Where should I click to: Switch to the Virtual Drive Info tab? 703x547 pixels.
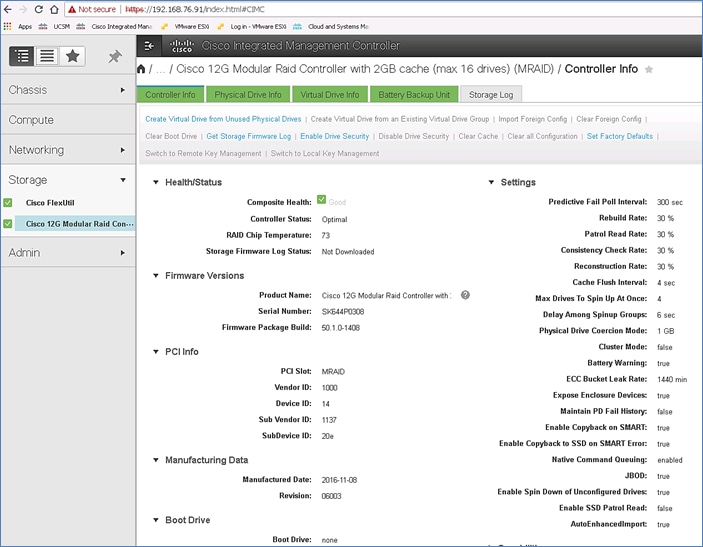point(330,95)
